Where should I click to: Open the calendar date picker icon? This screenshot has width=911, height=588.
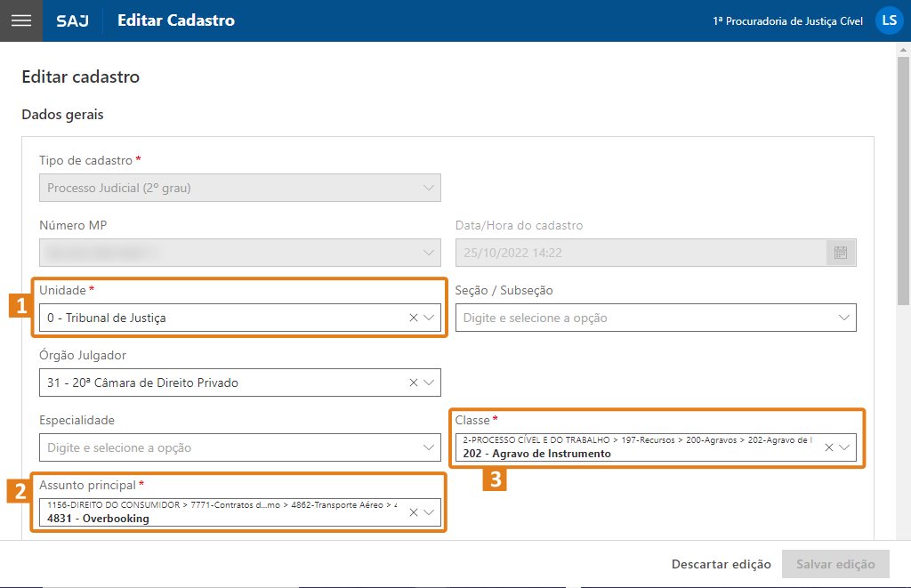(x=840, y=253)
